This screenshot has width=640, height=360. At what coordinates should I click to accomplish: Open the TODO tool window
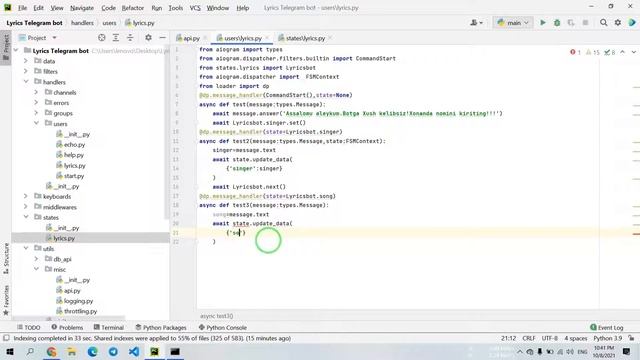coord(29,327)
